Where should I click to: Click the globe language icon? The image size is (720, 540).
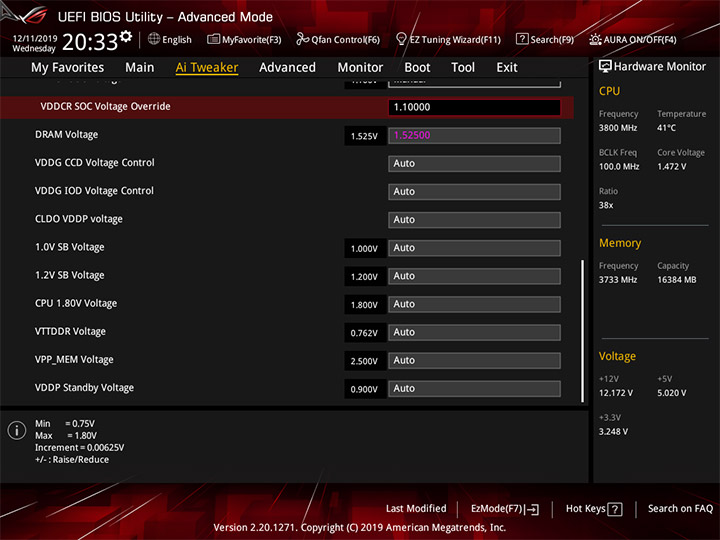[x=154, y=39]
